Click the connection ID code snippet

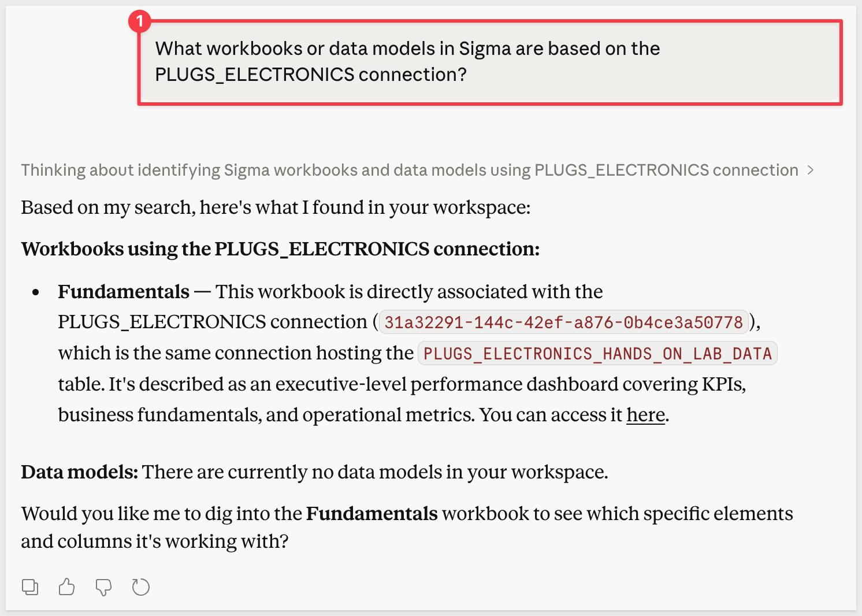563,322
